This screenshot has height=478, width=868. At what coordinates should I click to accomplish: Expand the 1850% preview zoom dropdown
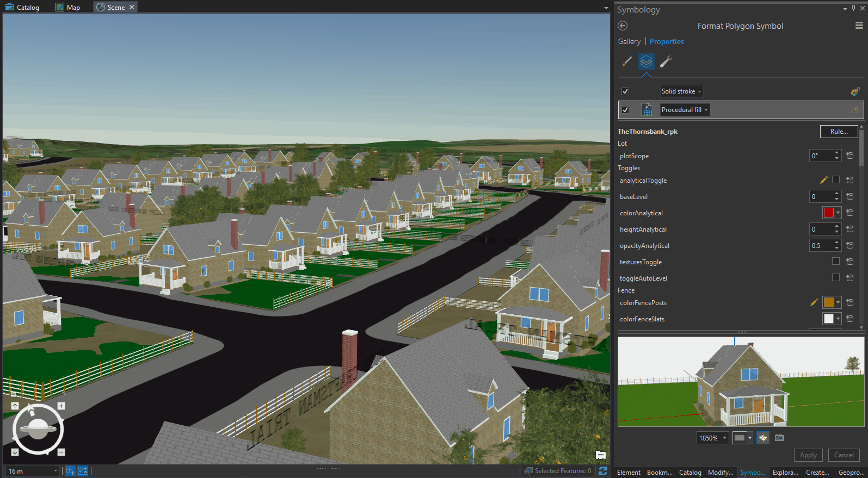(x=724, y=438)
